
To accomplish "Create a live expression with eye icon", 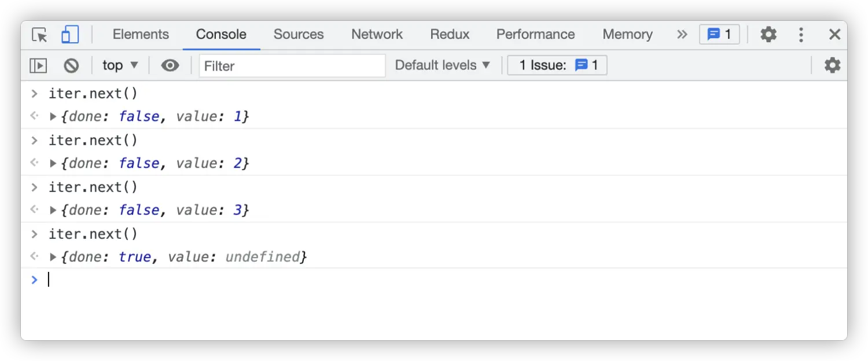I will click(170, 65).
